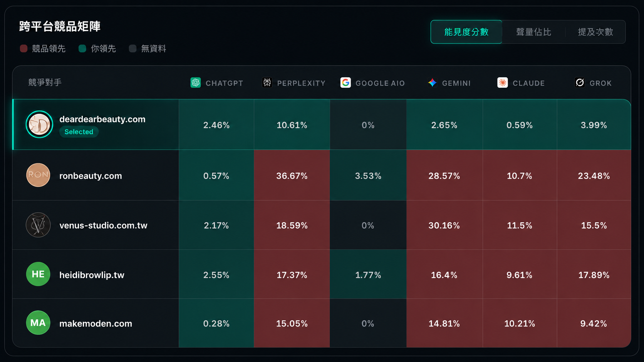Click the 17.89% Grok cell
Image resolution: width=644 pixels, height=362 pixels.
coord(594,275)
